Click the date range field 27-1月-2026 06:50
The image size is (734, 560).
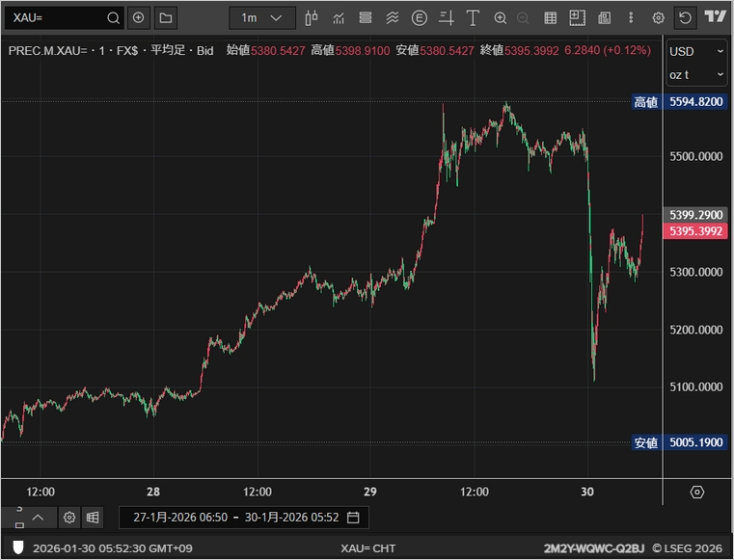point(180,518)
